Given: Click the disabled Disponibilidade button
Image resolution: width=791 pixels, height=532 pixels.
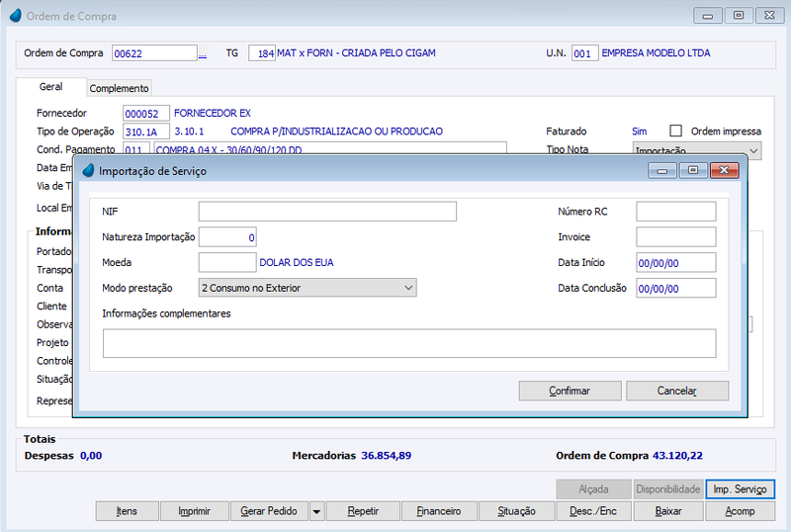Looking at the screenshot, I should (668, 489).
